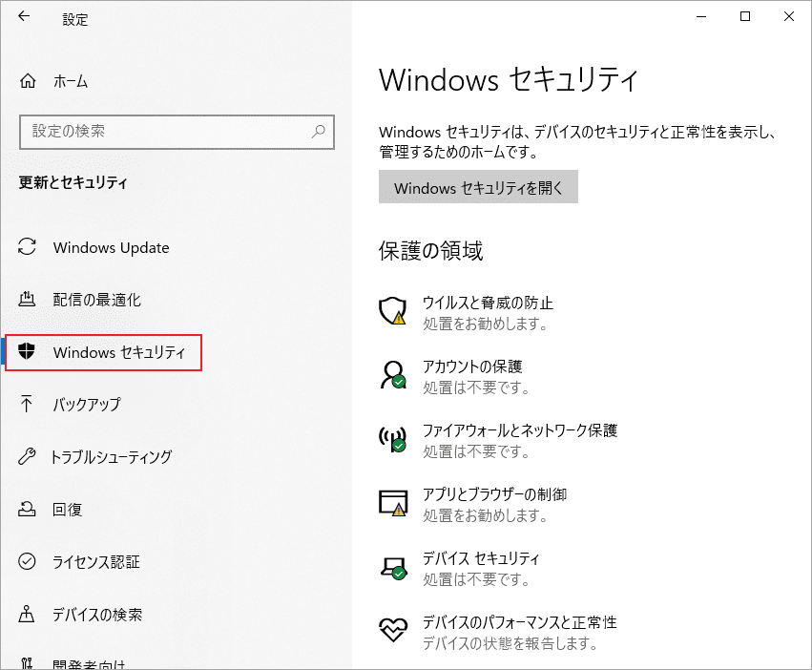Viewport: 812px width, 670px height.
Task: Click the magnifier icon in the search box
Action: 319,131
